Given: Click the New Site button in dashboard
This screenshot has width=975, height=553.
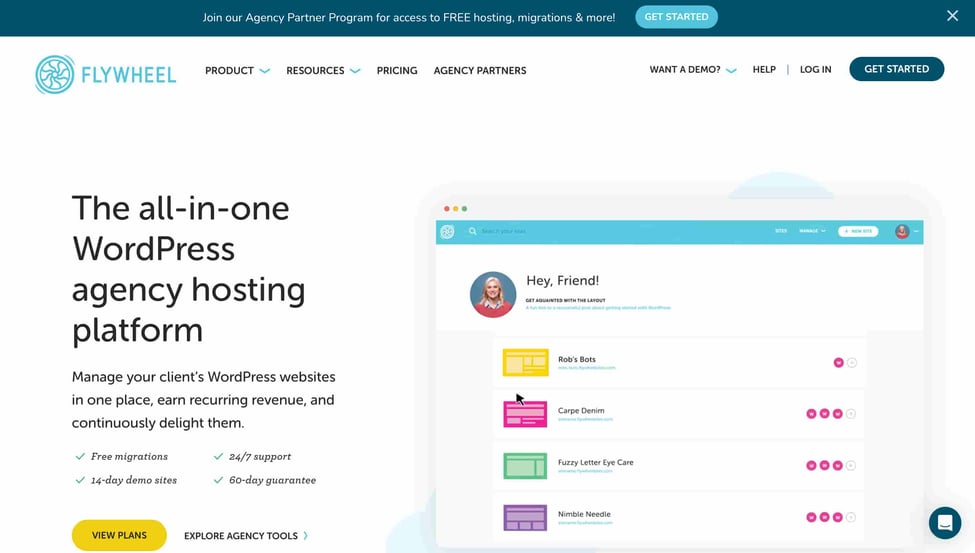Looking at the screenshot, I should pos(858,231).
